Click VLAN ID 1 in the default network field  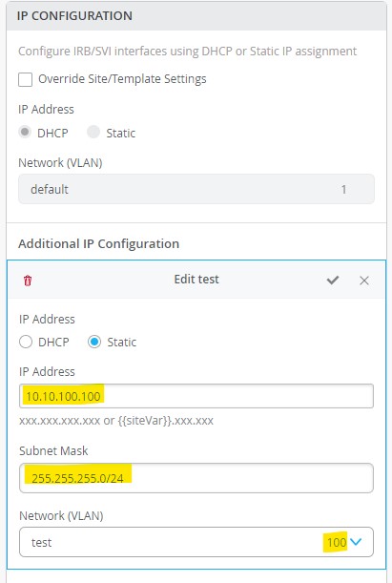[343, 189]
